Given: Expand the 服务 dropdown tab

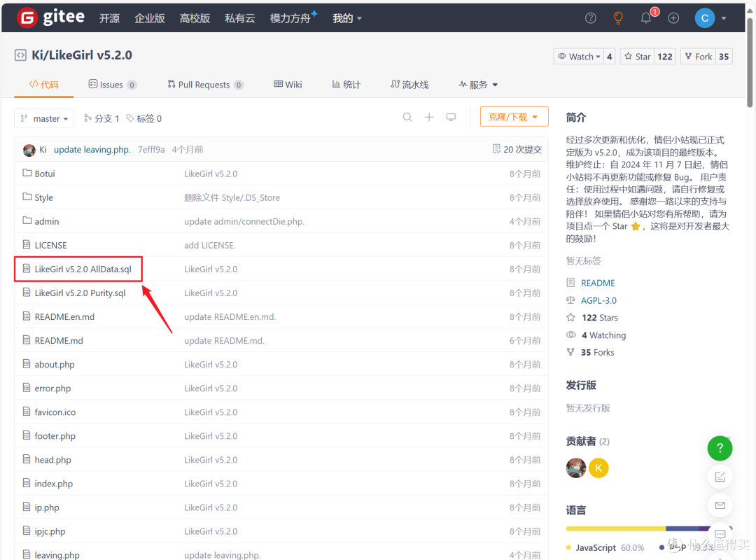Looking at the screenshot, I should click(x=478, y=85).
